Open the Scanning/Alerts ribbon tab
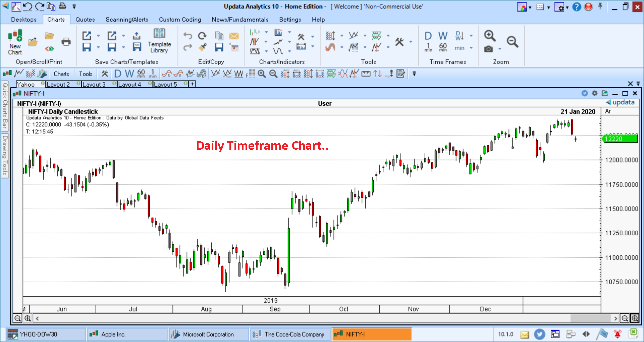644x342 pixels. (x=127, y=19)
